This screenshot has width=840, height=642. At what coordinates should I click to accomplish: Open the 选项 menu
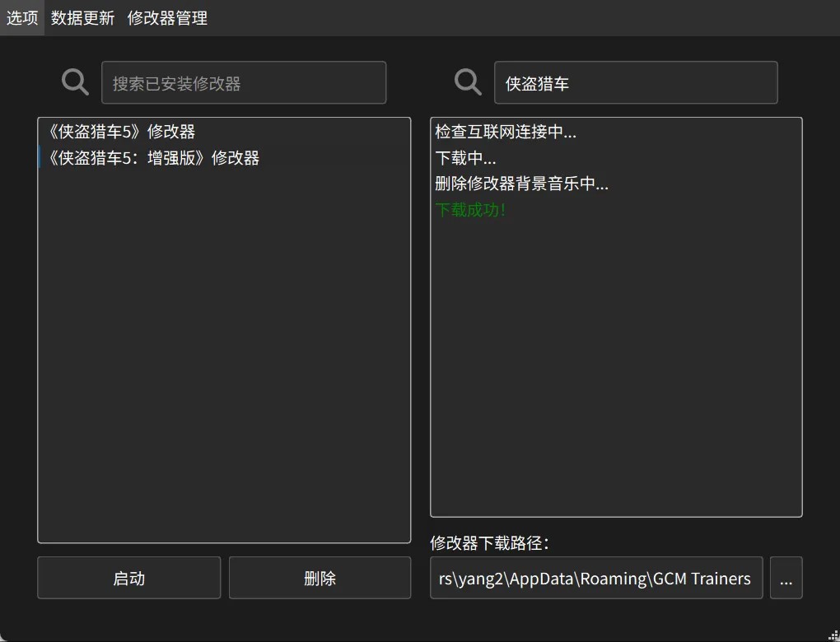click(22, 17)
